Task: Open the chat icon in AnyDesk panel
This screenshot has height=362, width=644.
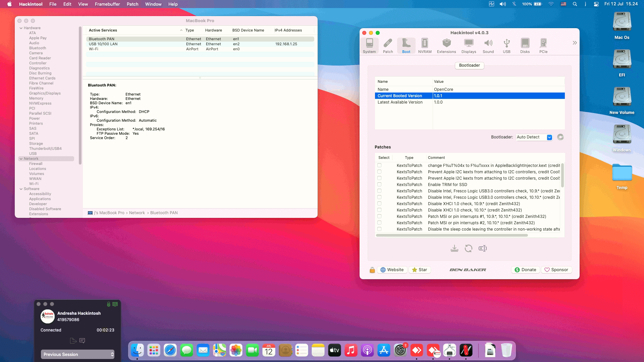Action: tap(82, 341)
